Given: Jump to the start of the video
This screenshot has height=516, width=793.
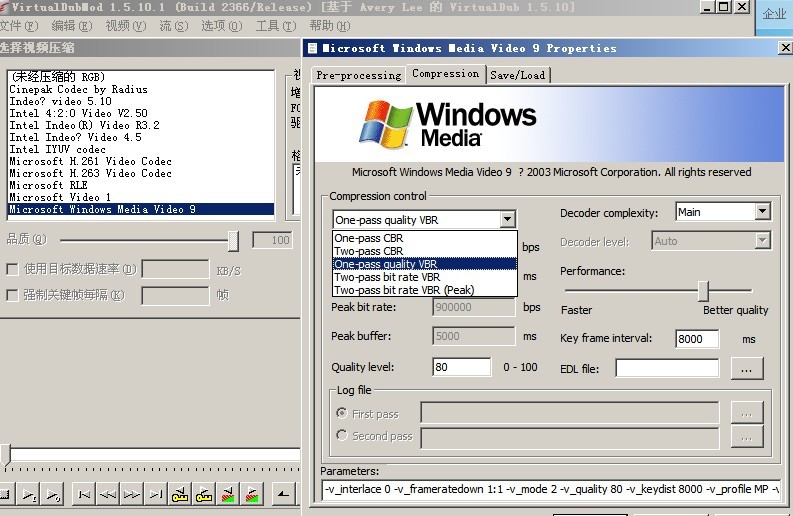Looking at the screenshot, I should 84,494.
